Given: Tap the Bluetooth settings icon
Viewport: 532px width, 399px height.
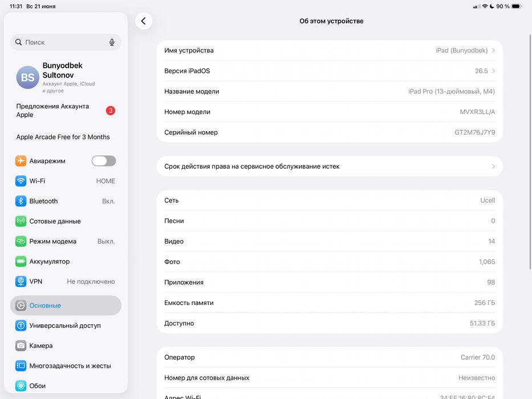Looking at the screenshot, I should coord(21,201).
